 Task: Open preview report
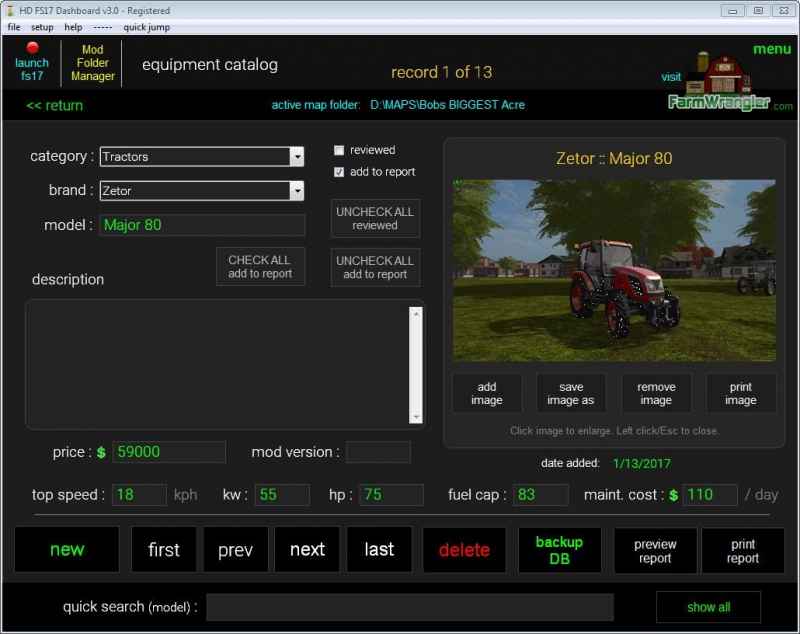(655, 551)
